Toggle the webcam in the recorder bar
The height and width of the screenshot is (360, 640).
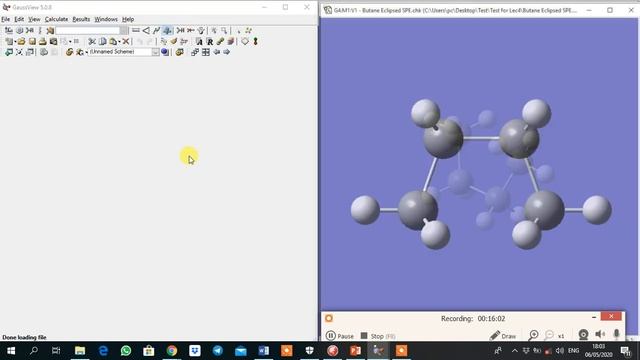583,335
